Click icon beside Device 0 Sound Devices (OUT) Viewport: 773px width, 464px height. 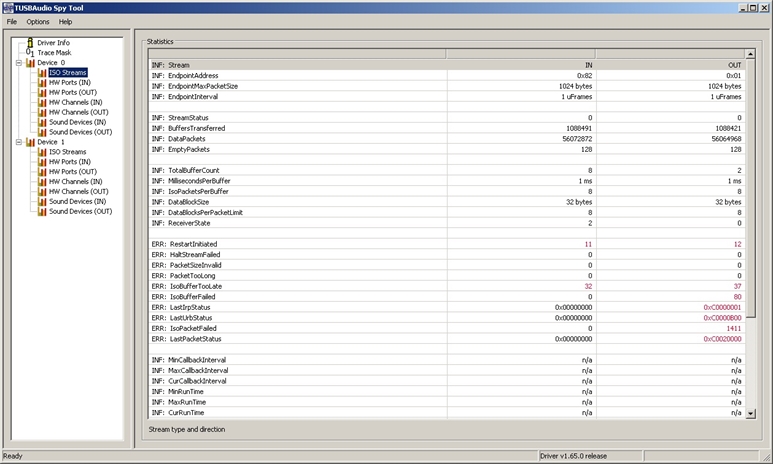point(42,132)
